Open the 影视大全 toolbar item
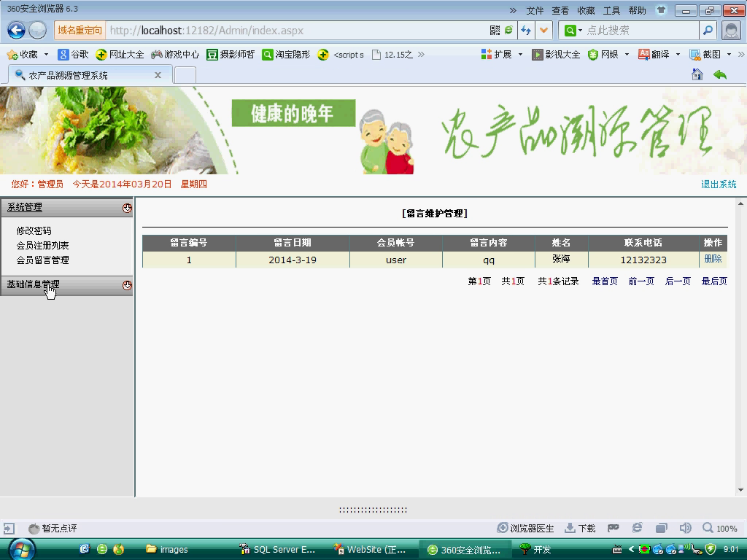747x560 pixels. coord(556,55)
